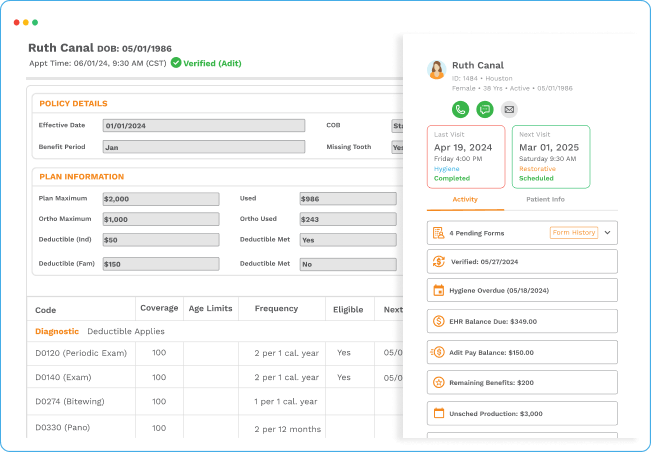Click the Adit Pay Balance icon

(x=438, y=352)
